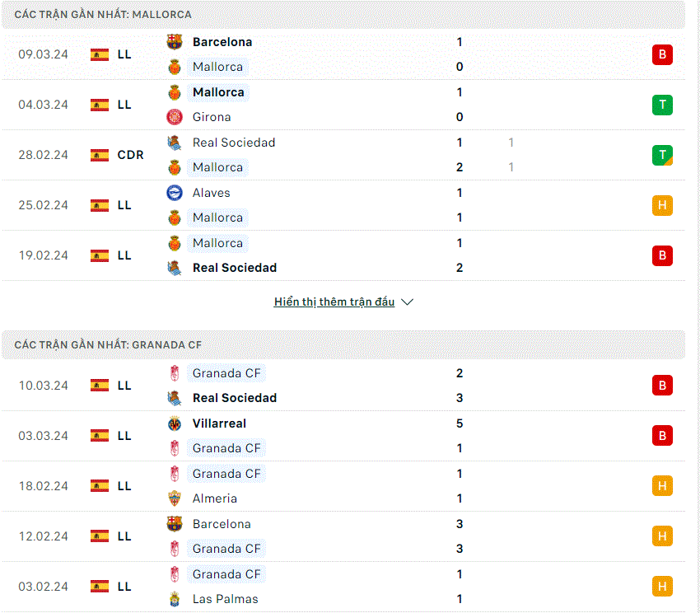Click the Alaves club crest
The width and height of the screenshot is (700, 613).
click(175, 193)
